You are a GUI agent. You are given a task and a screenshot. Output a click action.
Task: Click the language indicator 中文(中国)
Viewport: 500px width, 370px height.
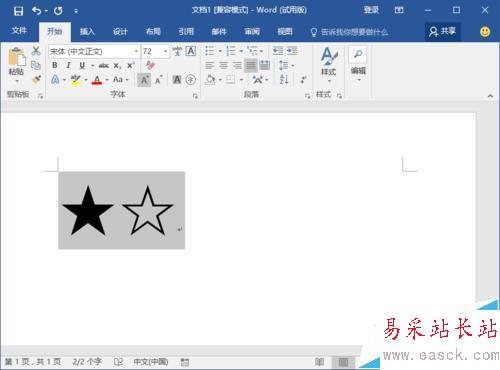(151, 362)
